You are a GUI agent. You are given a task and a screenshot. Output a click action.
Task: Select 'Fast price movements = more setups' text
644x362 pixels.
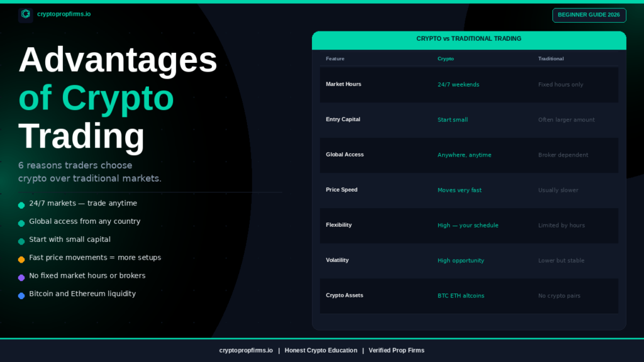tap(95, 257)
